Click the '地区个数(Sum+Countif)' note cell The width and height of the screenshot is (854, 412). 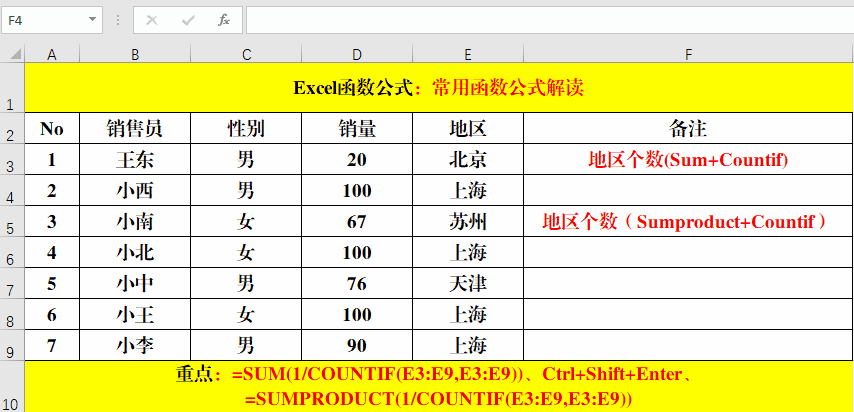point(688,159)
